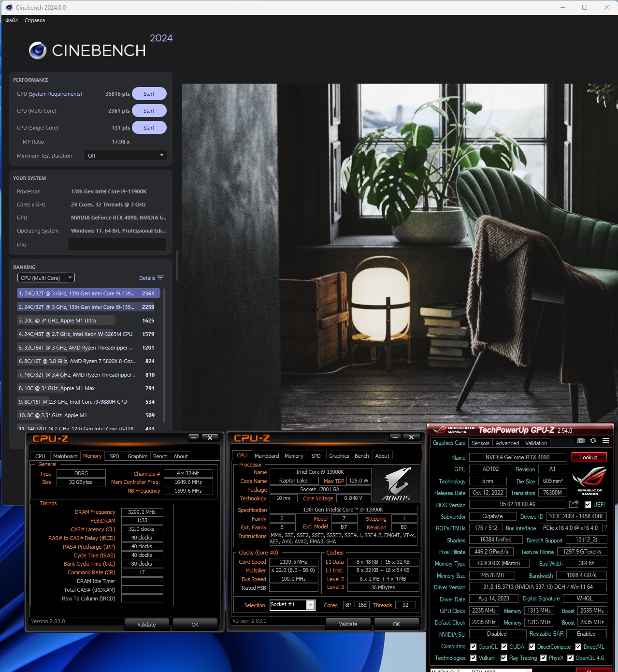Image resolution: width=618 pixels, height=672 pixels.
Task: Minimize the CPU-Z Memory window
Action: point(194,438)
